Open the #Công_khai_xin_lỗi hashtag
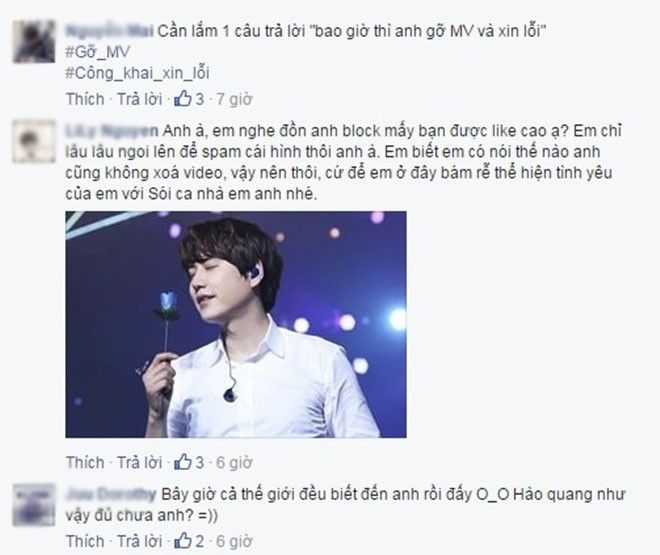This screenshot has width=660, height=555. 137,73
